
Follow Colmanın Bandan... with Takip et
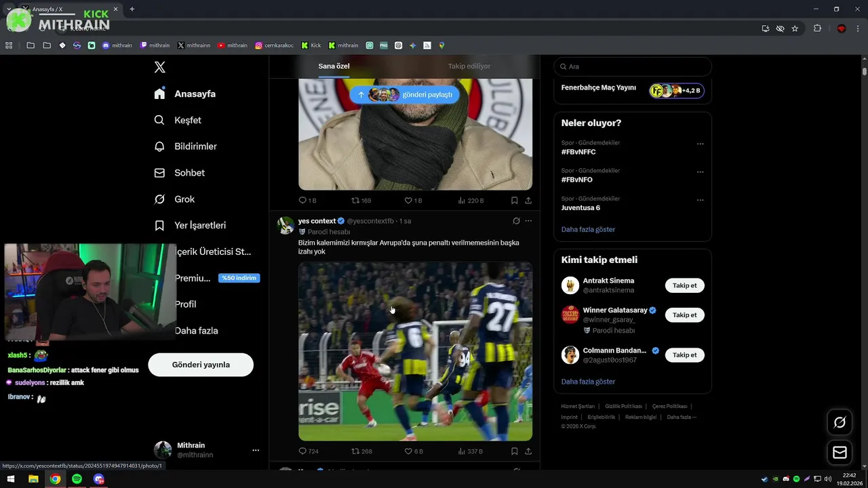click(684, 355)
